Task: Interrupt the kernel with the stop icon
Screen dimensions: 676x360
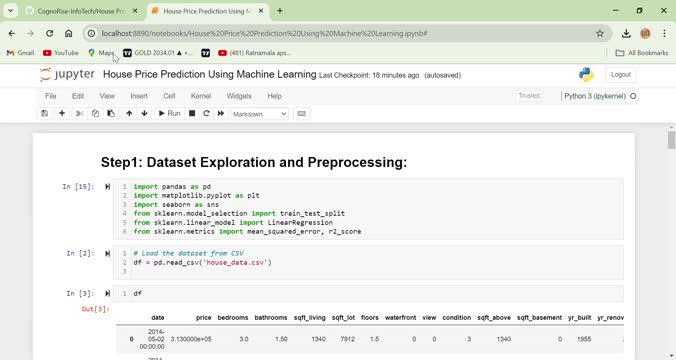Action: click(x=192, y=113)
